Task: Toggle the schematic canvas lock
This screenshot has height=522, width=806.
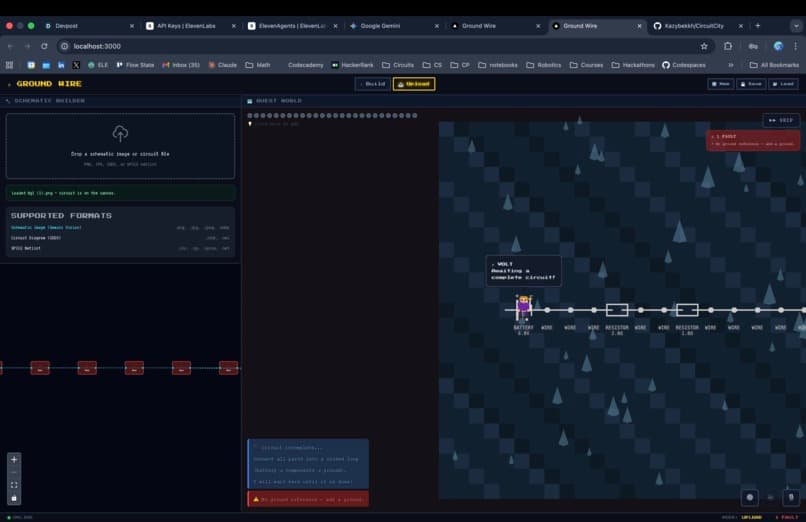Action: [14, 498]
